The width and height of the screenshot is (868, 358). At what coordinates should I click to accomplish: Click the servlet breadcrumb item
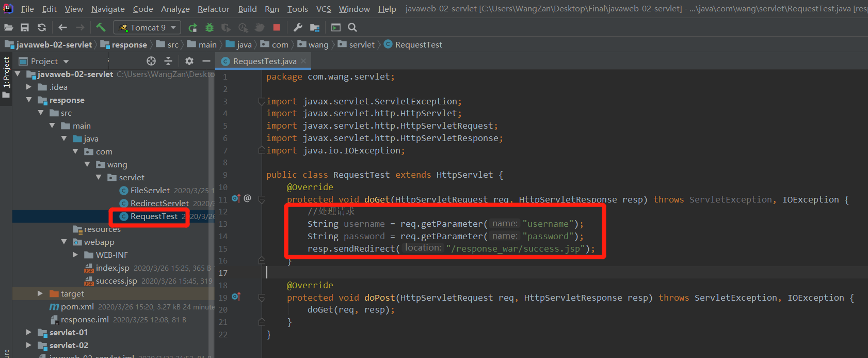pos(357,44)
